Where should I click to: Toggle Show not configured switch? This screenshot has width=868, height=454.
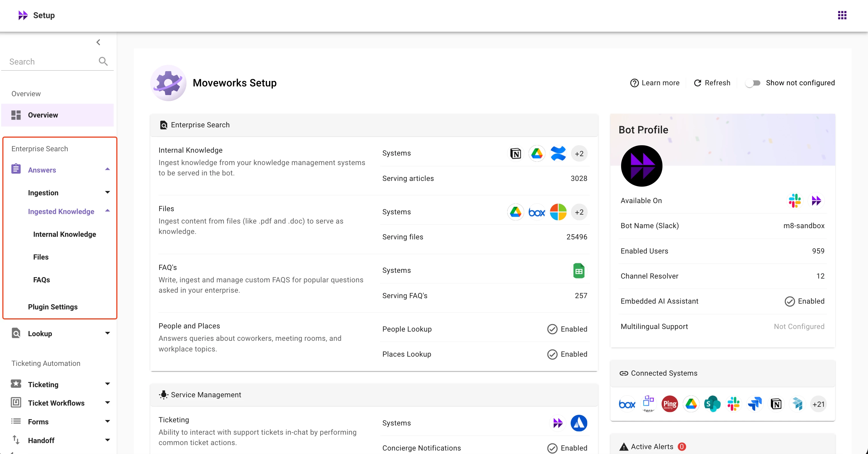[x=753, y=83]
